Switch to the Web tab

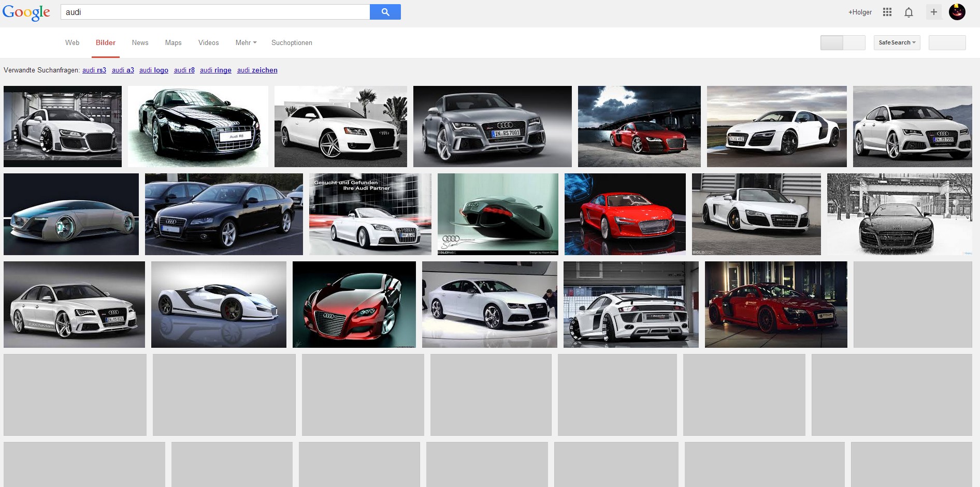pos(72,42)
